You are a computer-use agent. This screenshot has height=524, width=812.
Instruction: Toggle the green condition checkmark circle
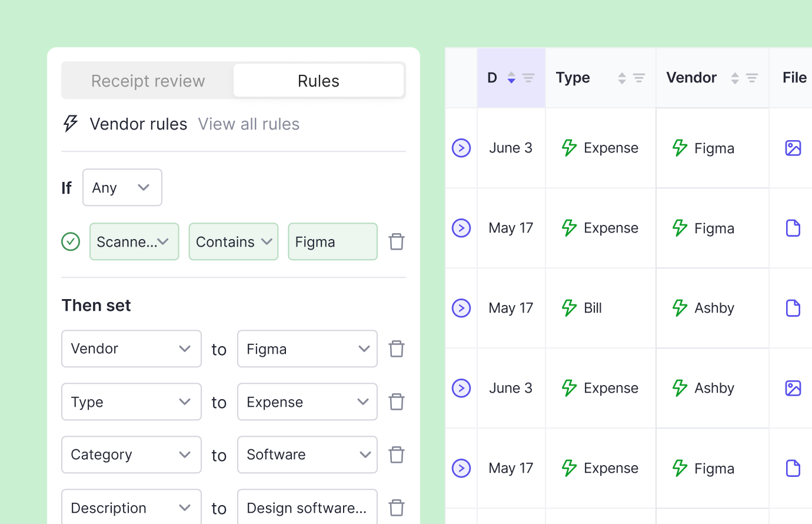click(x=71, y=241)
